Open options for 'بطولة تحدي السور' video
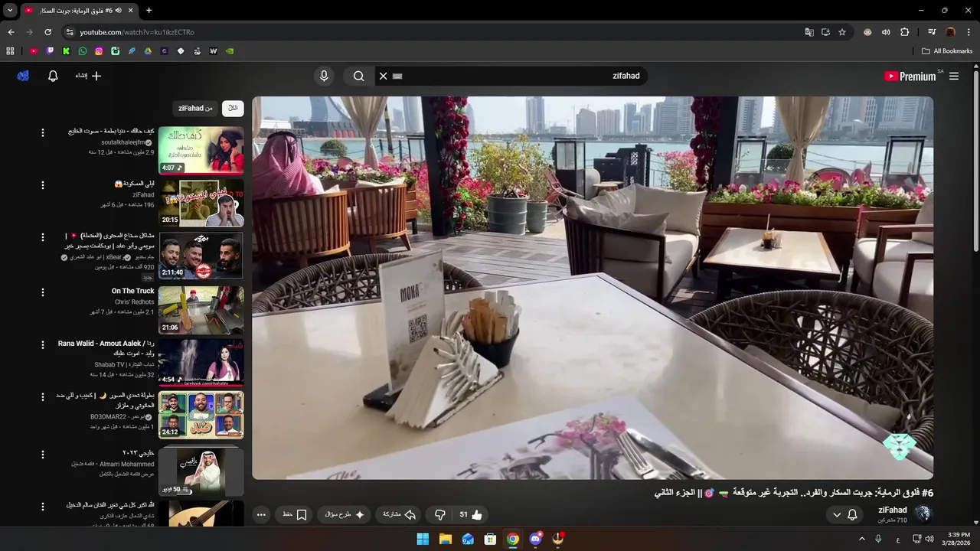The width and height of the screenshot is (980, 551). (43, 396)
